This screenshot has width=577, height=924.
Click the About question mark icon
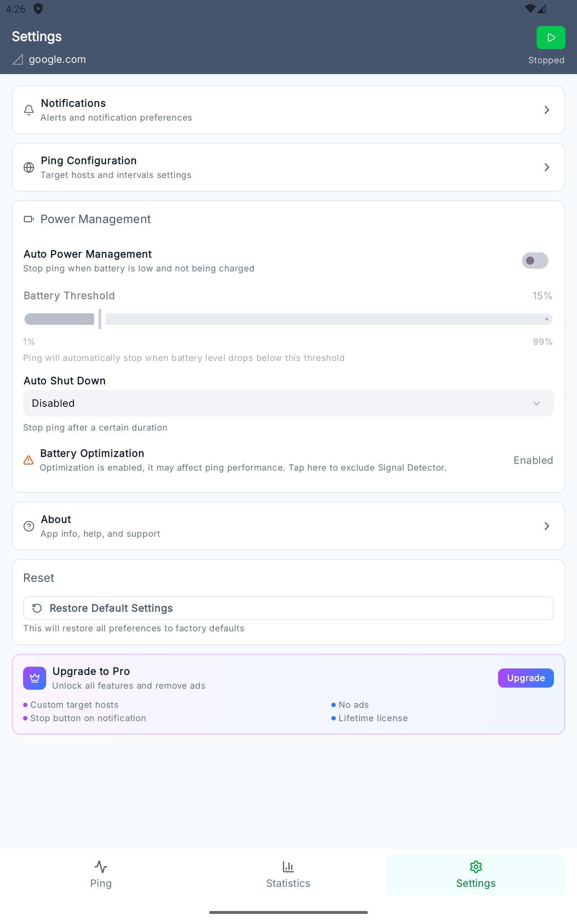(28, 526)
